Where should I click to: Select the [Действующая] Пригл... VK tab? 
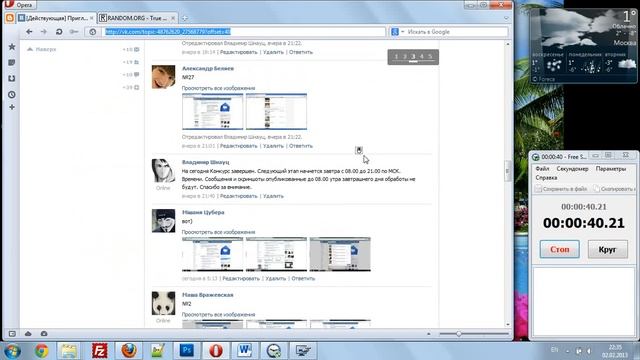pyautogui.click(x=56, y=18)
